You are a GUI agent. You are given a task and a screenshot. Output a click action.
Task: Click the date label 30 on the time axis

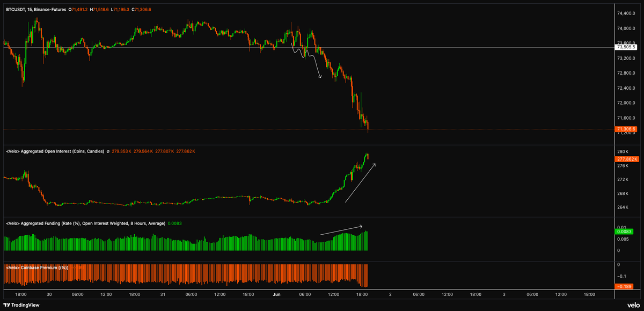(x=49, y=294)
